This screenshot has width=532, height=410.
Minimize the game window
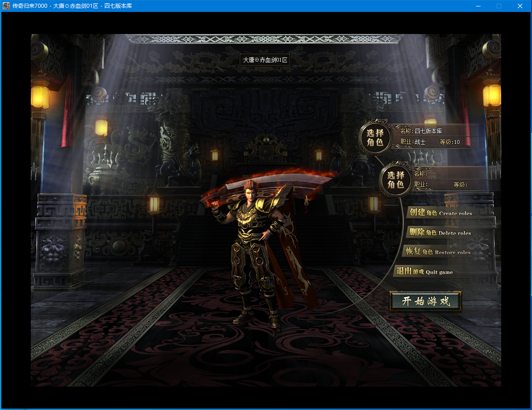478,6
